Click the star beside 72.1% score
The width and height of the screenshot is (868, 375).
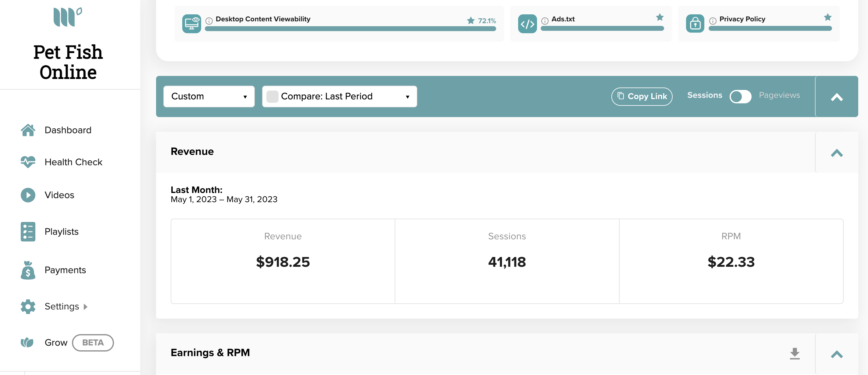(471, 20)
